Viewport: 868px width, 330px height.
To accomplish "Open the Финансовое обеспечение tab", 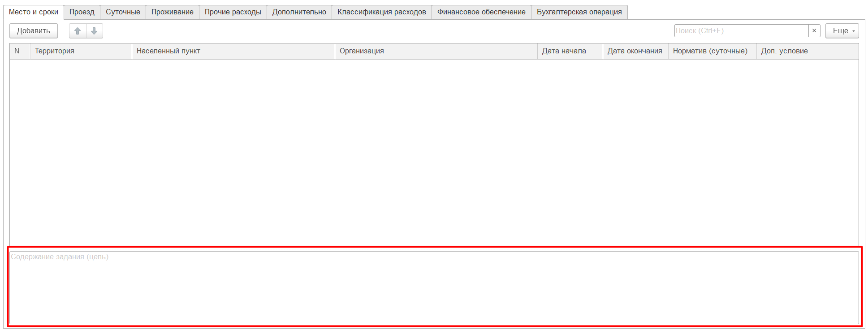I will [481, 12].
